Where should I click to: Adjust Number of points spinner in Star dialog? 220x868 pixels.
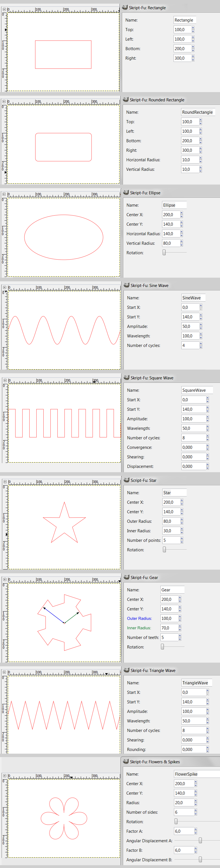(x=182, y=540)
